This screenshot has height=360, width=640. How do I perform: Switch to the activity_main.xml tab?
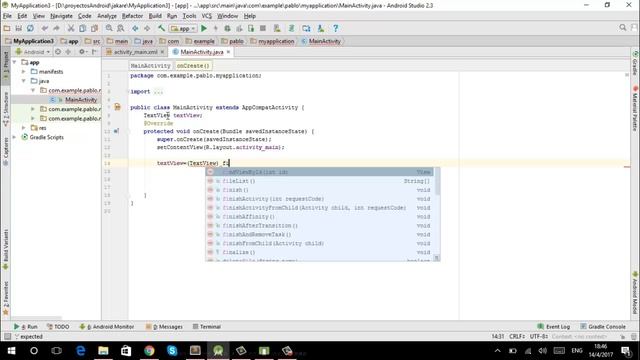(135, 52)
